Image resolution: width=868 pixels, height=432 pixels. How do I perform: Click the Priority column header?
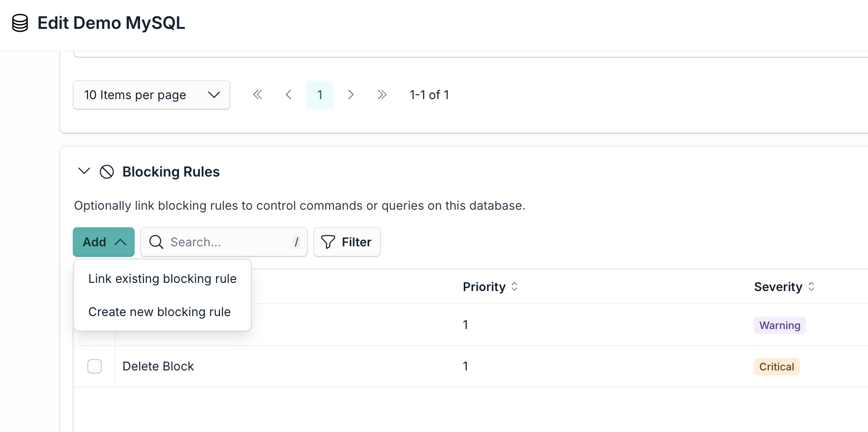tap(484, 287)
